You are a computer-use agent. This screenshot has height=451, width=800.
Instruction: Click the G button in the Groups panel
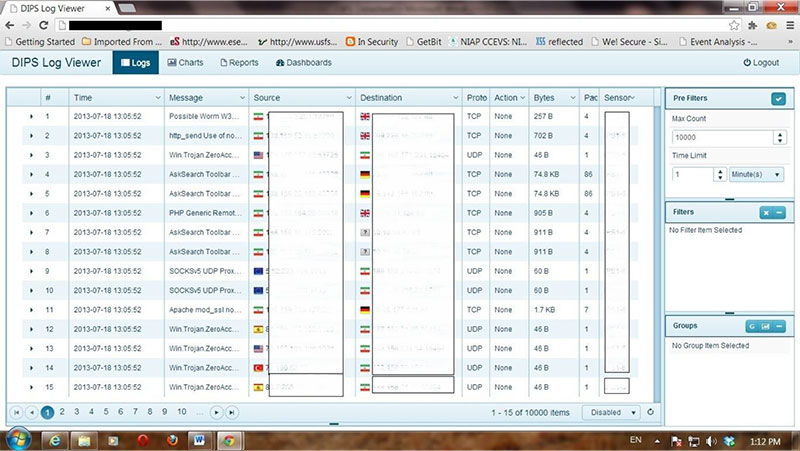point(752,327)
